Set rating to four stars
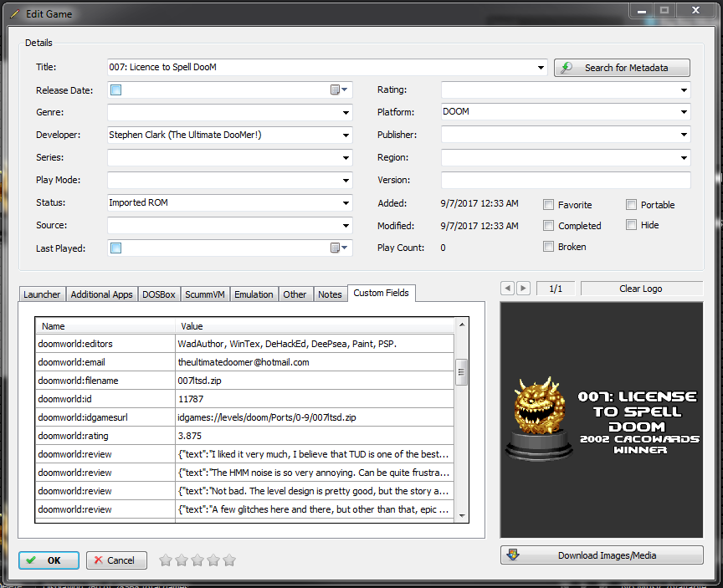Viewport: 723px width, 588px height. (213, 560)
